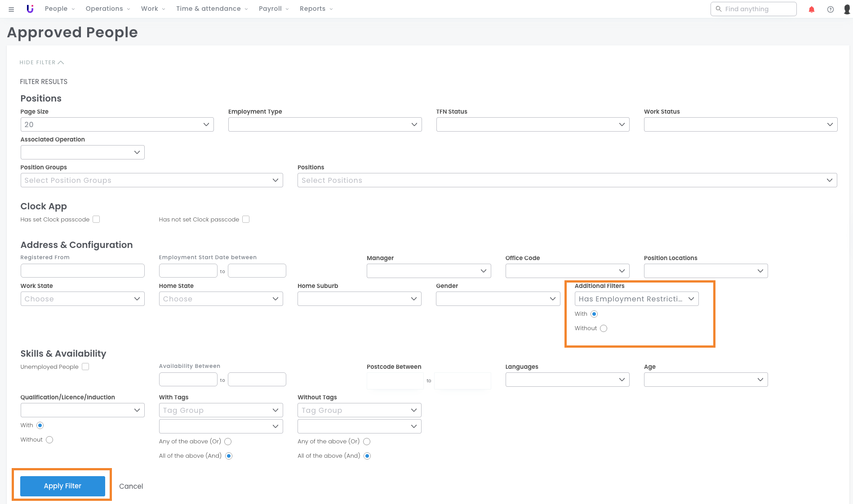The image size is (853, 504).
Task: Select Without under Additional Filters
Action: tap(604, 328)
